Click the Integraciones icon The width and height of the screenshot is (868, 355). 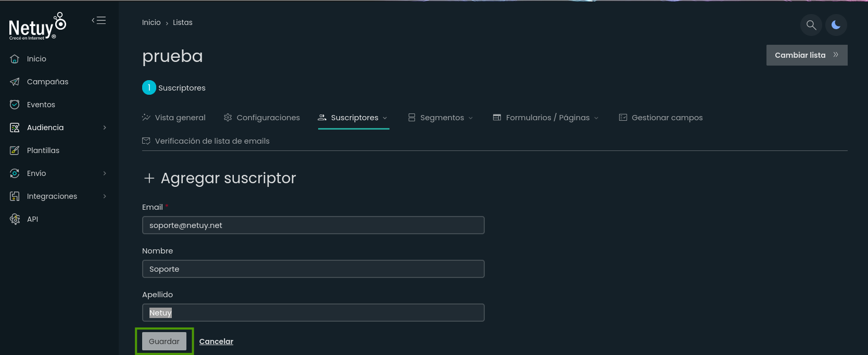15,196
